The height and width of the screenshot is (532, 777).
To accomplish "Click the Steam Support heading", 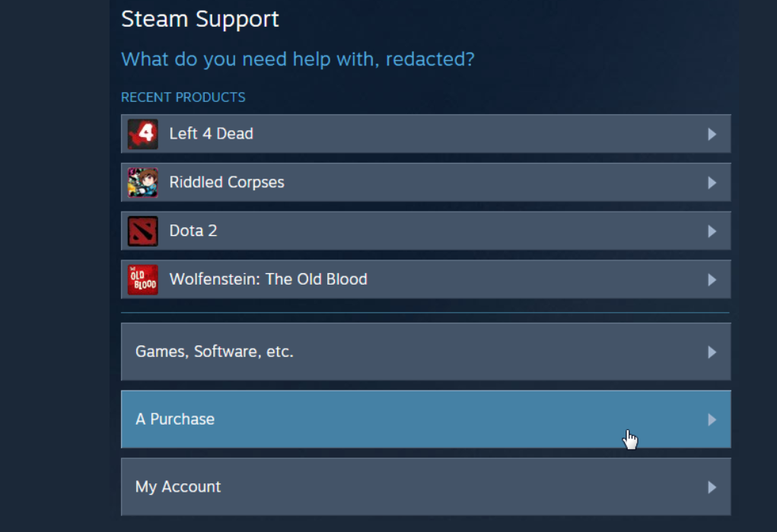I will [x=199, y=20].
